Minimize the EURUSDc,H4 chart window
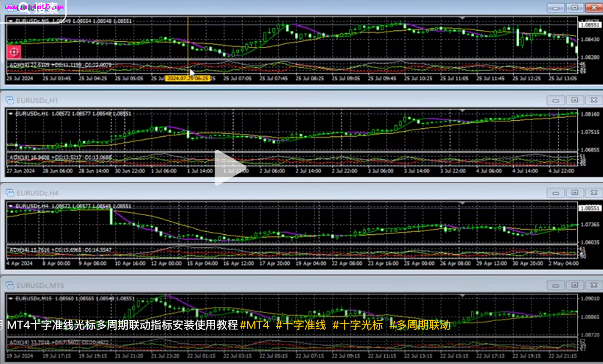 coord(556,192)
